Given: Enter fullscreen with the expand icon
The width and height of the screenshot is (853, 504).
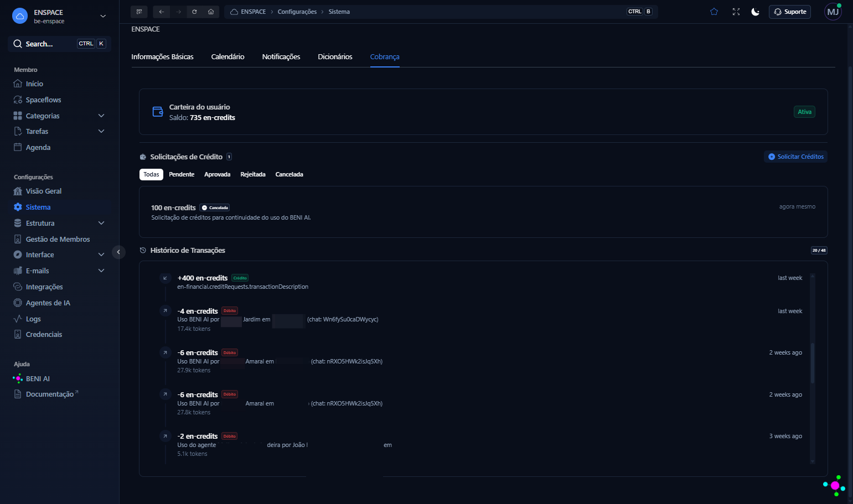Looking at the screenshot, I should [x=736, y=12].
